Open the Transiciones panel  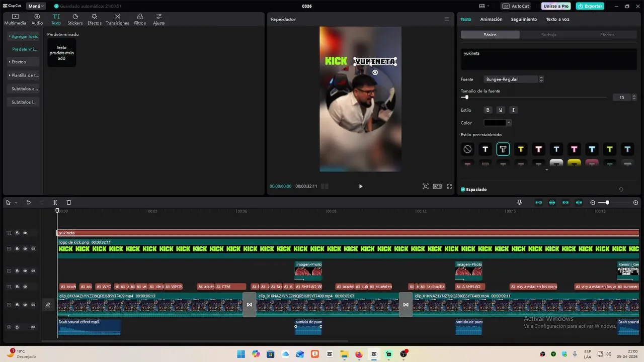(x=117, y=19)
